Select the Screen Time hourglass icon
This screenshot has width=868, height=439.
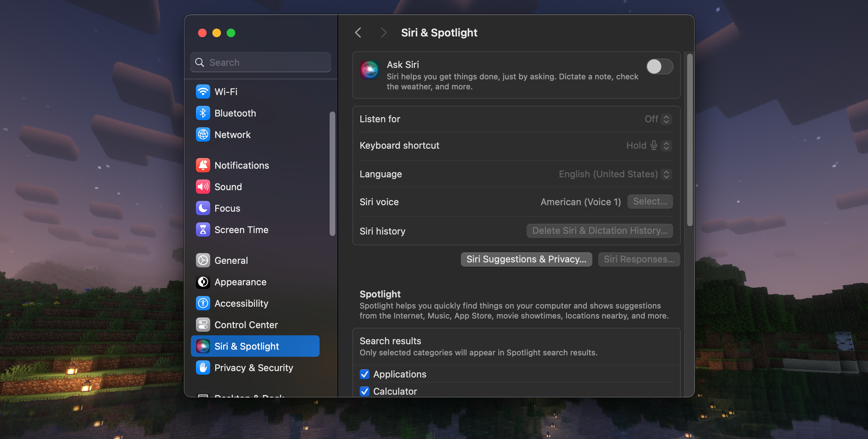203,230
